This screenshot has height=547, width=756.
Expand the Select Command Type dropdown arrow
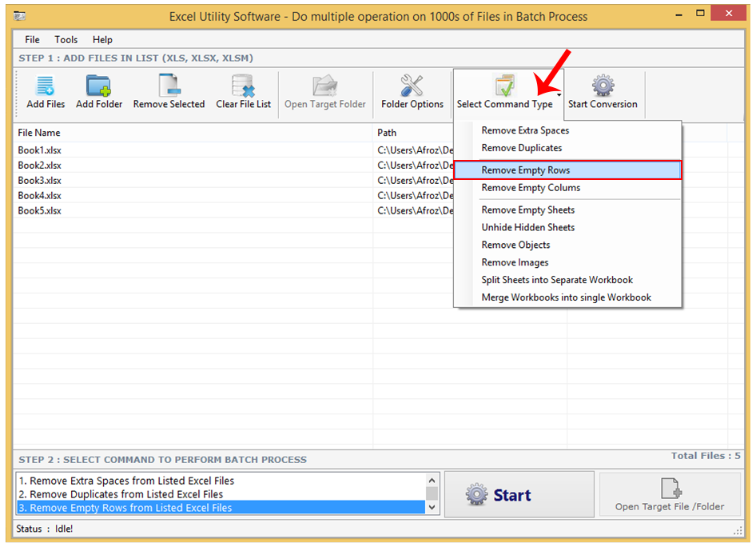559,95
